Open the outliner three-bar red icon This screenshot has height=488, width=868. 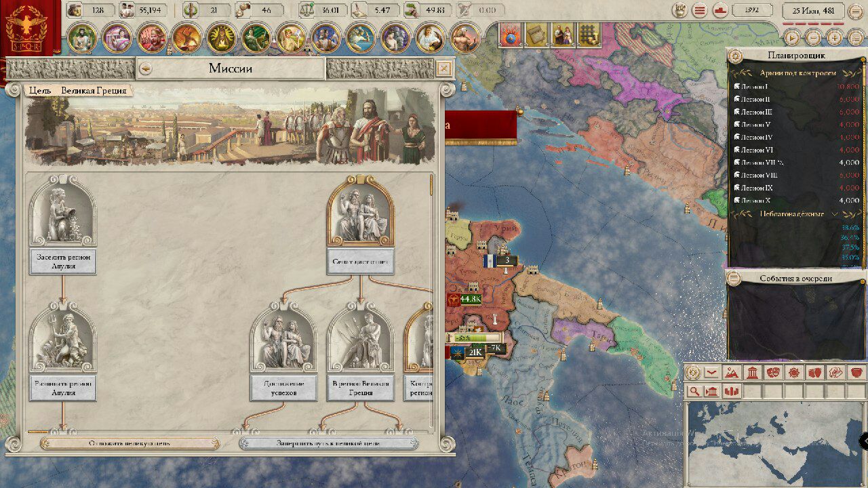(700, 10)
